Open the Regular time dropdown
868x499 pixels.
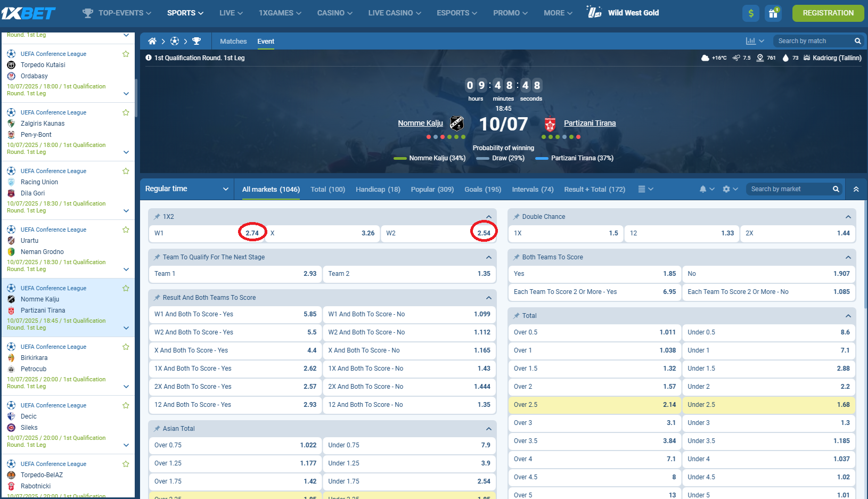pos(187,189)
